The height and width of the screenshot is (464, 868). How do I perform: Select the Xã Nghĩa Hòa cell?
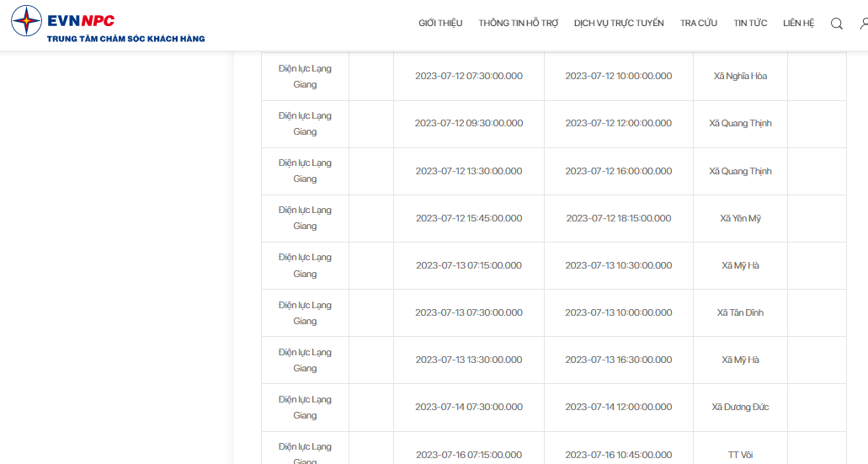tap(740, 77)
